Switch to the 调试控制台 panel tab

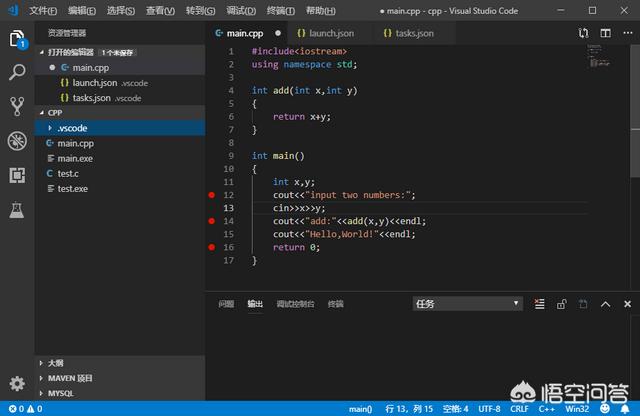pyautogui.click(x=296, y=304)
